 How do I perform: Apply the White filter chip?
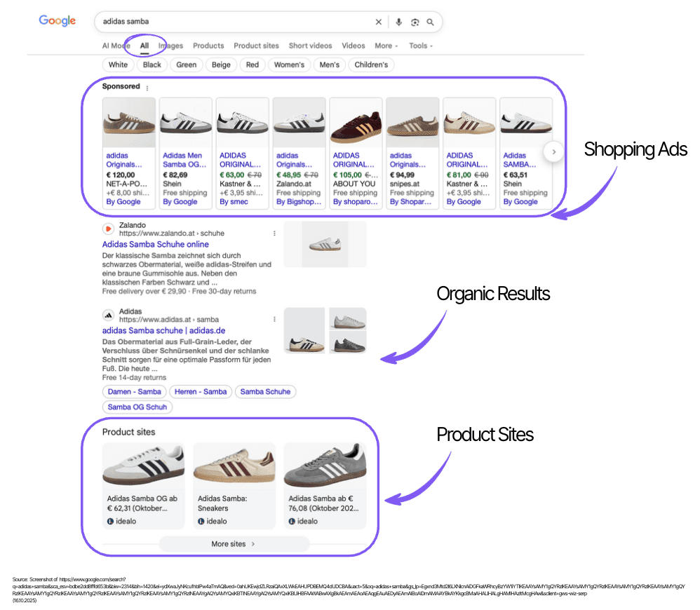(x=118, y=65)
